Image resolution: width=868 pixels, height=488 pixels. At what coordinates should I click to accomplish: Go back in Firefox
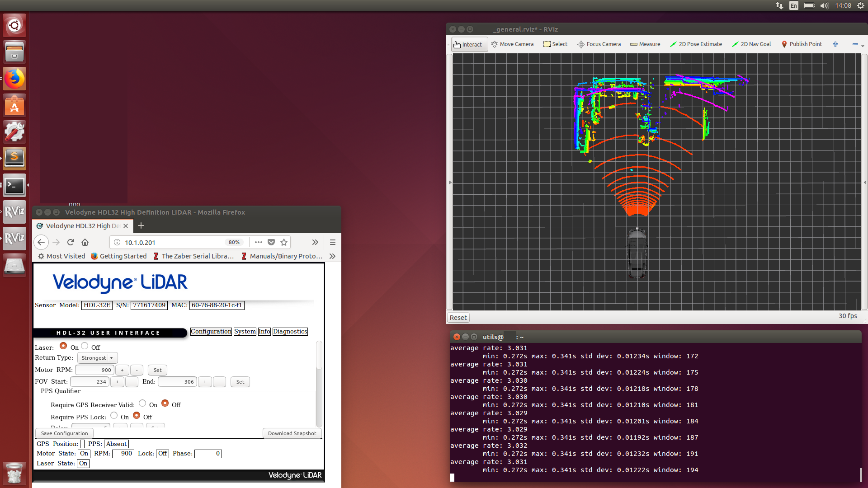[x=41, y=242]
